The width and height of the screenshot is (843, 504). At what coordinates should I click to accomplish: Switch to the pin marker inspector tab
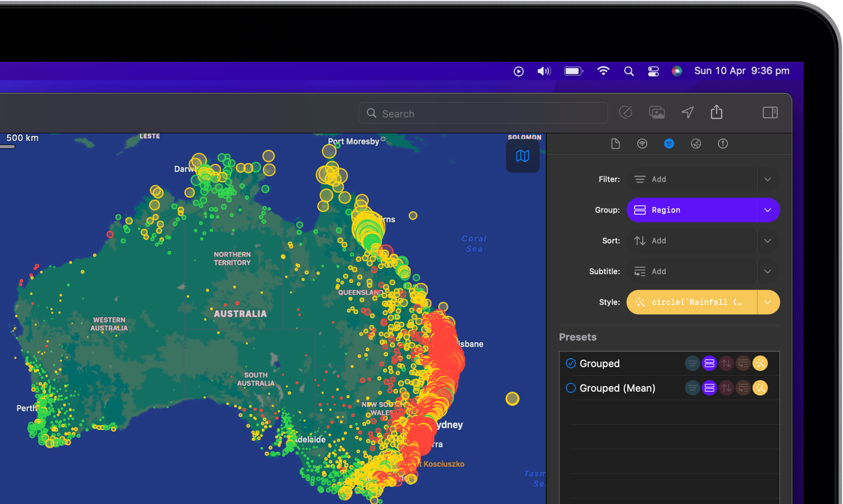[723, 144]
